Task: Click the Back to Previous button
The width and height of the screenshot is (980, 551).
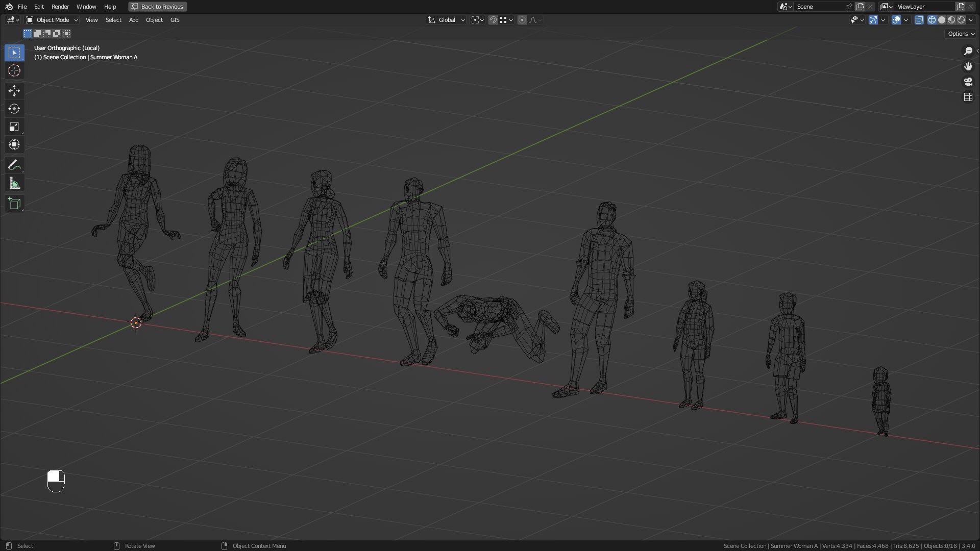Action: coord(157,7)
